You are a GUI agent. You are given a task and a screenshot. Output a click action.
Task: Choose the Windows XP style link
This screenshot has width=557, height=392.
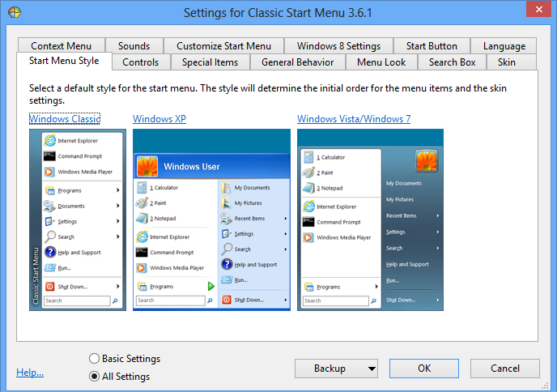tap(159, 119)
